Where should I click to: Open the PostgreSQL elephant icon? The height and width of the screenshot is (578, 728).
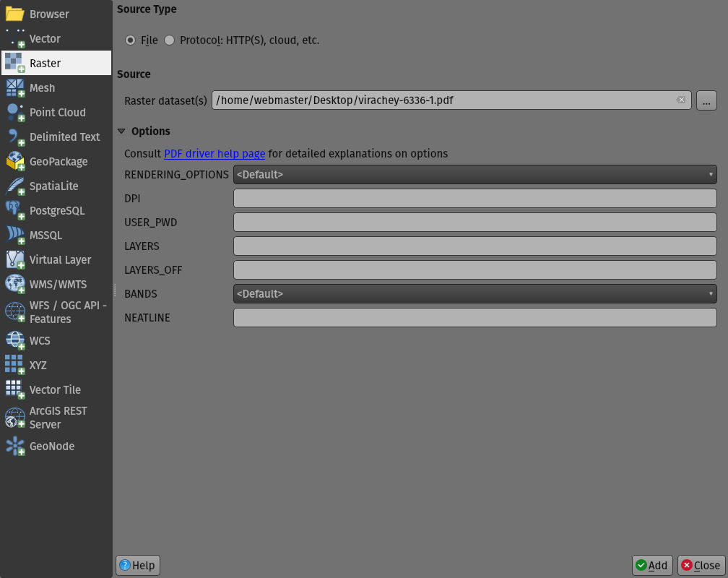point(15,211)
